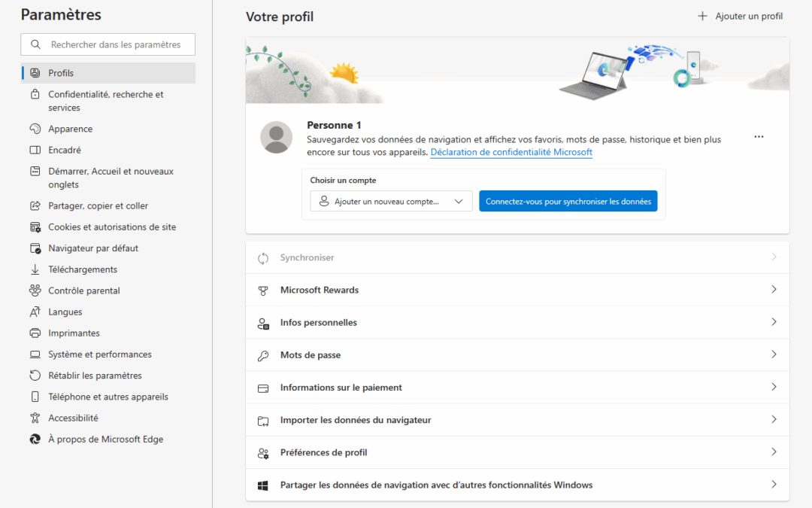This screenshot has height=508, width=812.
Task: Click the Microsoft Rewards trophy icon
Action: (263, 291)
